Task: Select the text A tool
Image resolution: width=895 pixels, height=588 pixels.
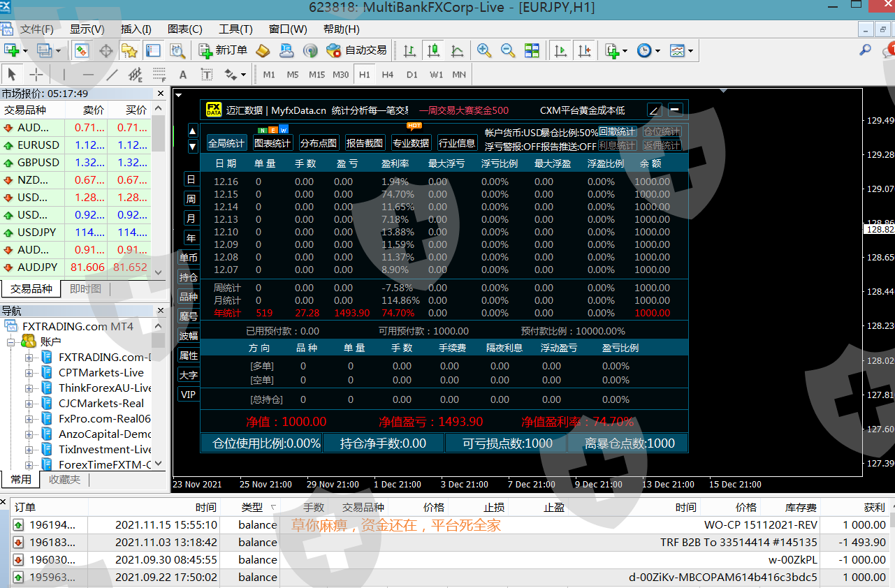Action: pos(183,74)
